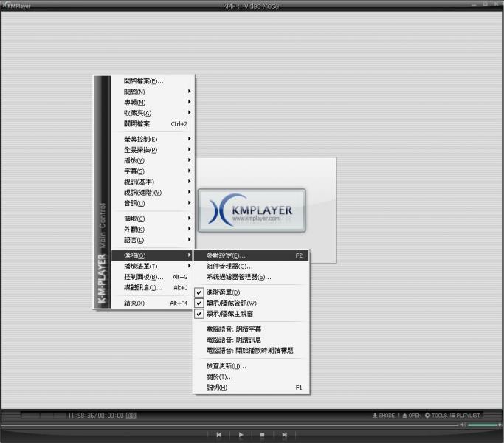Toggle the 進階選單(D) checkbox
The width and height of the screenshot is (504, 443).
click(x=199, y=292)
